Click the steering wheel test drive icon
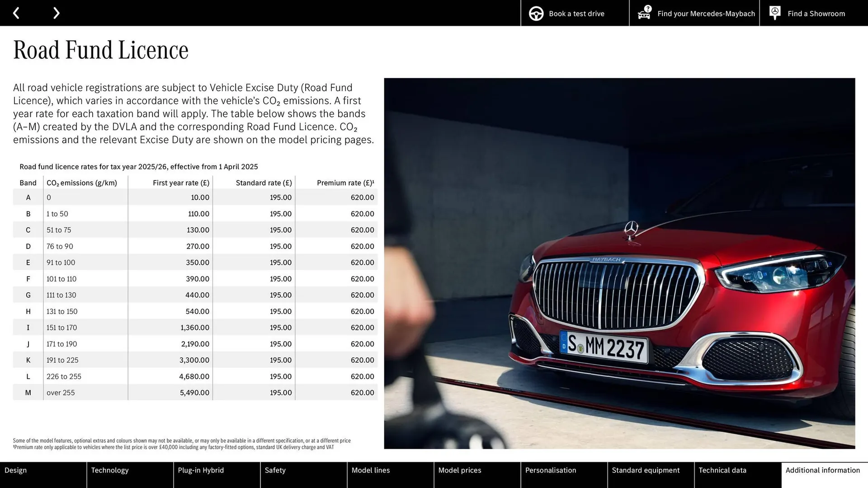Viewport: 868px width, 488px height. pos(536,13)
